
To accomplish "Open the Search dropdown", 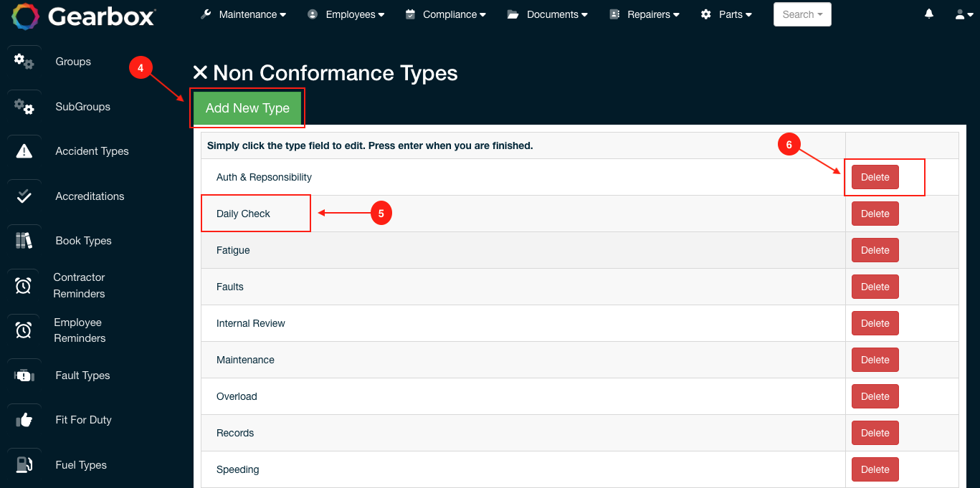I will 801,14.
